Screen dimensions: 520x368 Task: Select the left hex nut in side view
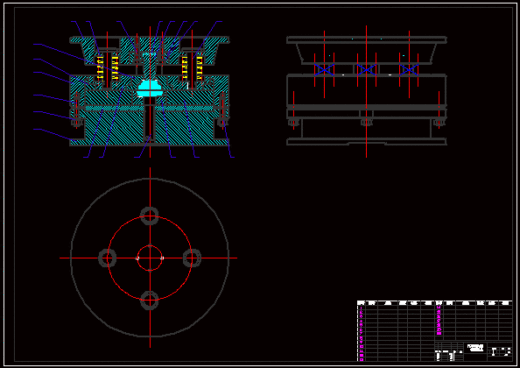point(293,123)
